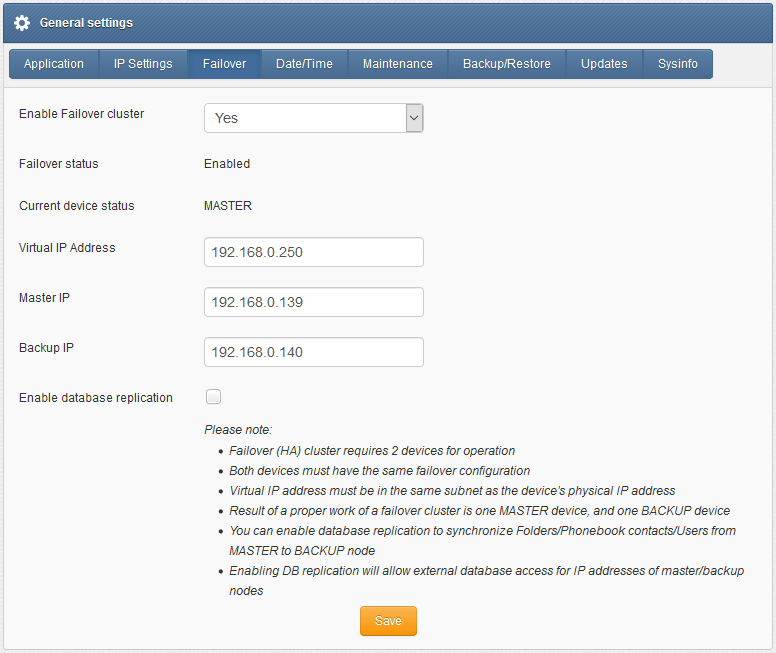Click the note about Virtual IP same subnet
The width and height of the screenshot is (776, 653).
[452, 491]
